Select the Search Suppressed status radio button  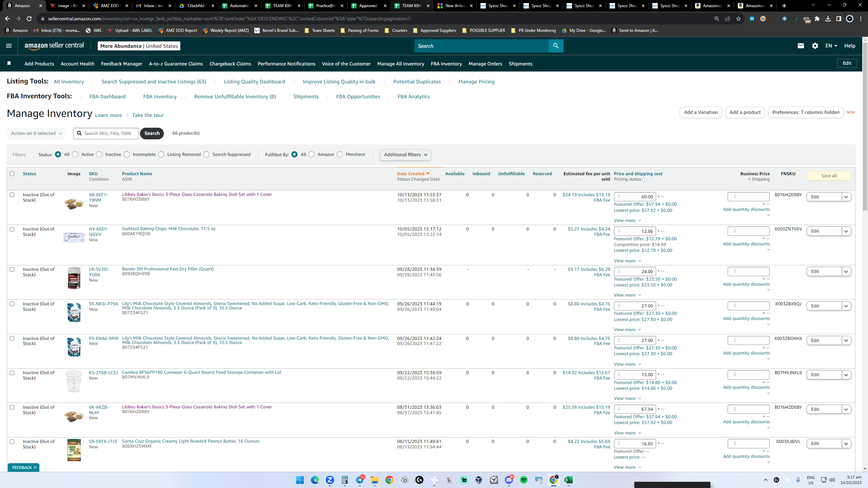206,155
